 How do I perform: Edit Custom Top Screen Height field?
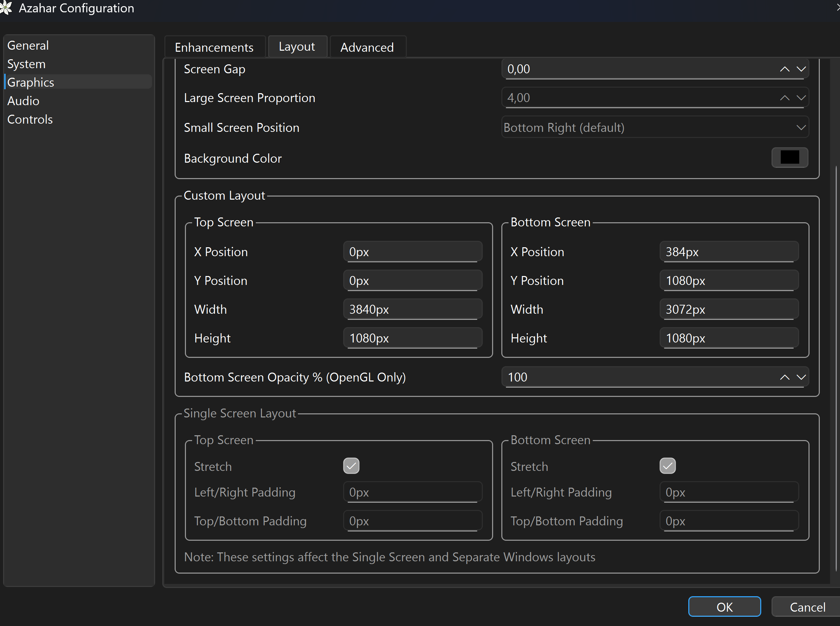(413, 338)
